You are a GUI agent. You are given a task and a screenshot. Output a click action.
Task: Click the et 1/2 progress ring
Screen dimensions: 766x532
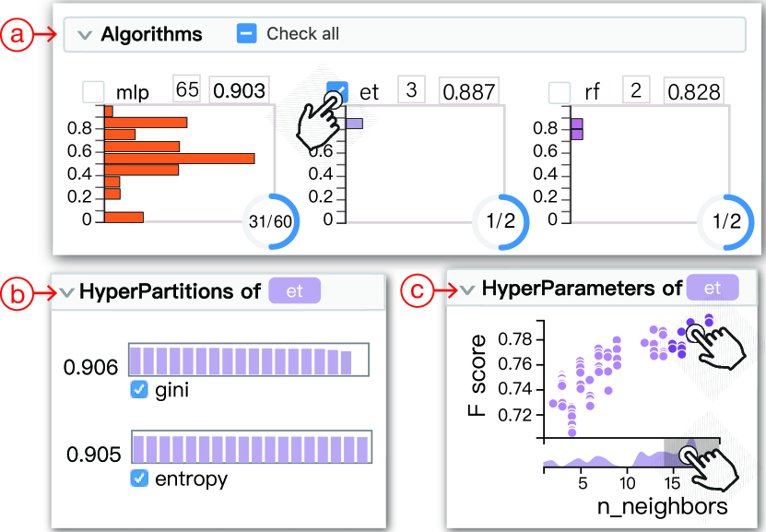click(501, 222)
